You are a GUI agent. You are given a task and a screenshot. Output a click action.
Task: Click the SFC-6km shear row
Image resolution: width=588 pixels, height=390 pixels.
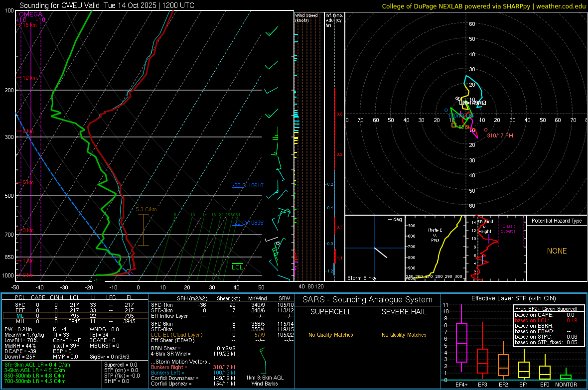(222, 324)
